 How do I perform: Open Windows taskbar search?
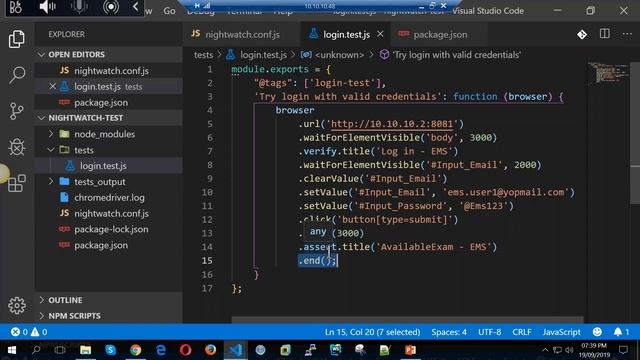pyautogui.click(x=36, y=350)
